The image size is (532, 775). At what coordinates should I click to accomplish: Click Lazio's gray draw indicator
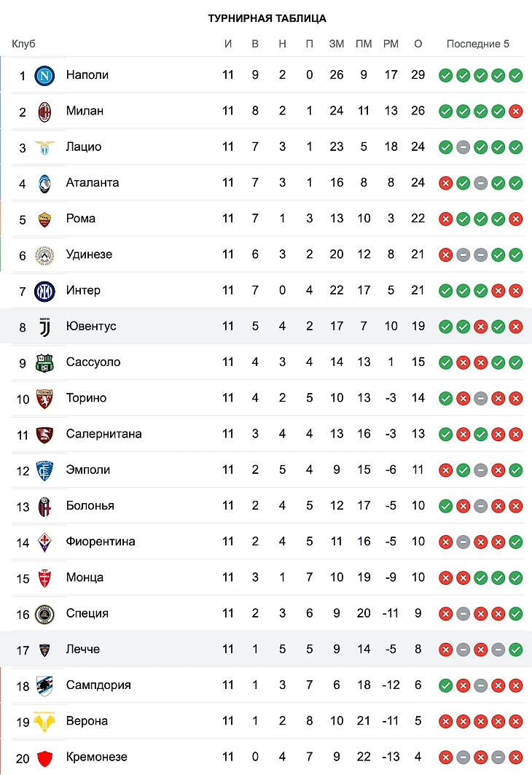pos(463,147)
